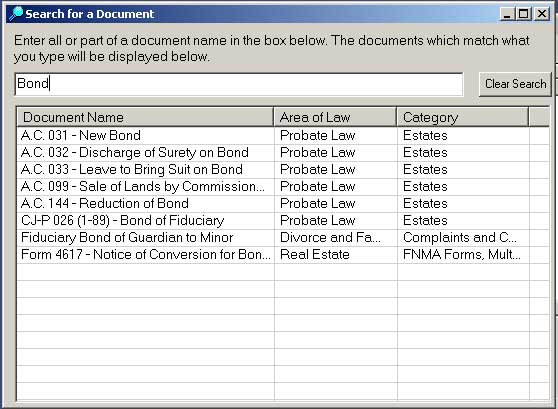Sort by the Category column header

pos(463,117)
